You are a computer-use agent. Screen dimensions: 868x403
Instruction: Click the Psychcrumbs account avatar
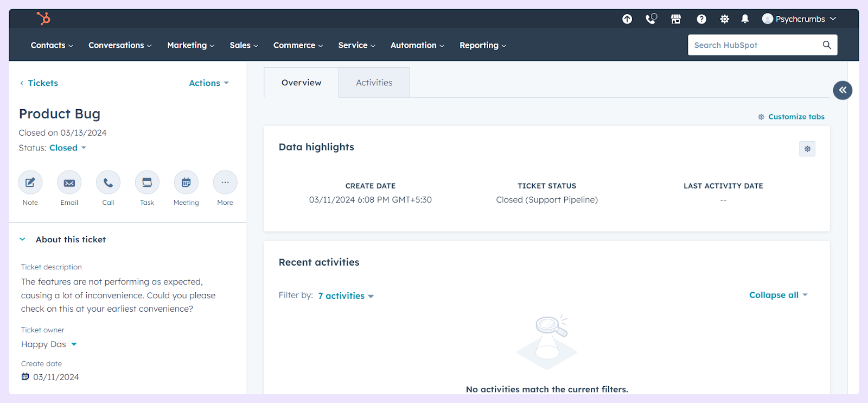click(x=767, y=18)
